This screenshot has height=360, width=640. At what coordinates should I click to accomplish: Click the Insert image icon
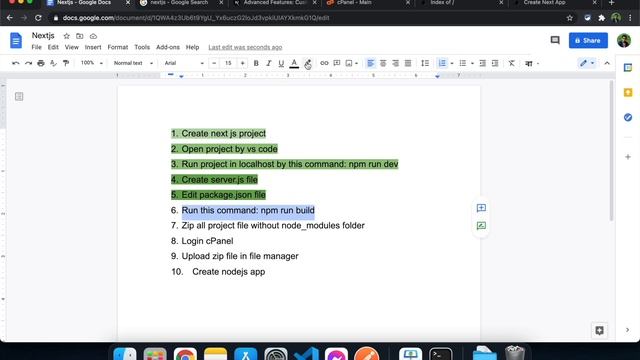point(349,63)
